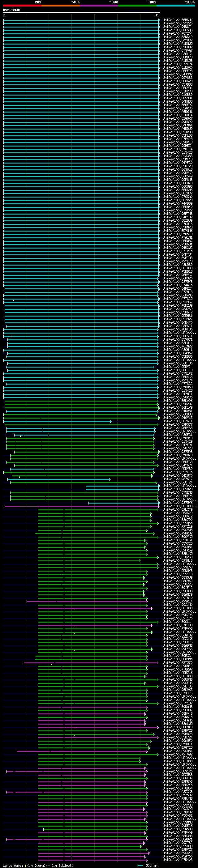This screenshot has width=198, height=868.
Task: Select the UniRef100_Q751P2 label
Action: point(177,373)
